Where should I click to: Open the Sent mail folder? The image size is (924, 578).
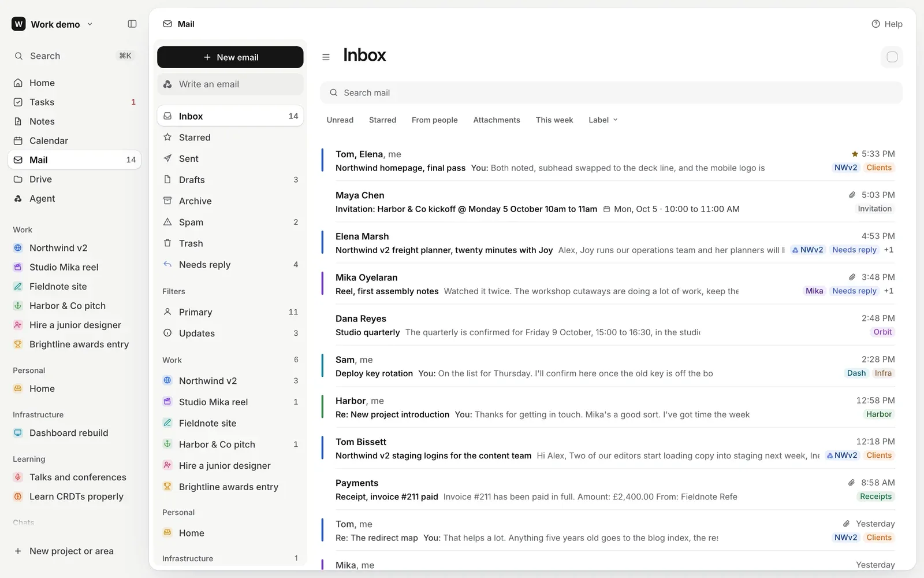(230, 158)
